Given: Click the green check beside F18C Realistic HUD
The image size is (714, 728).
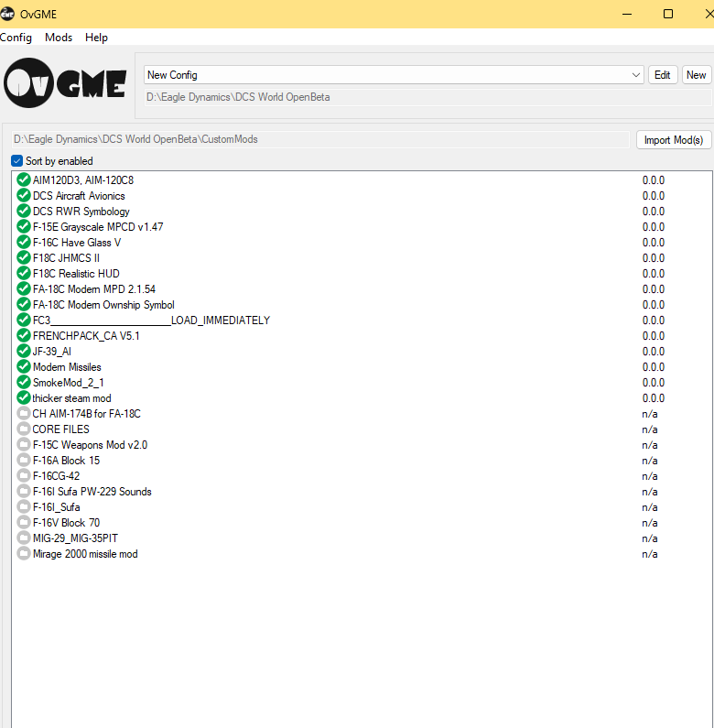Looking at the screenshot, I should coord(23,273).
